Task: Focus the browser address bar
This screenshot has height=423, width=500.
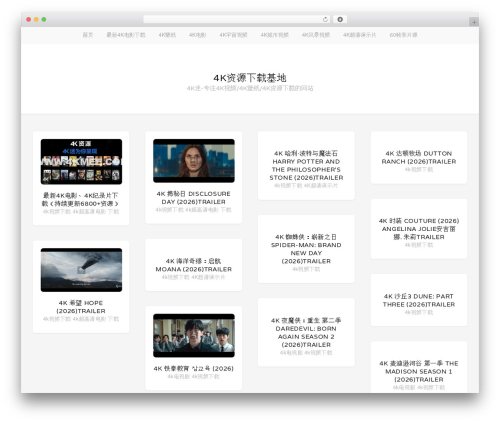Action: [236, 19]
